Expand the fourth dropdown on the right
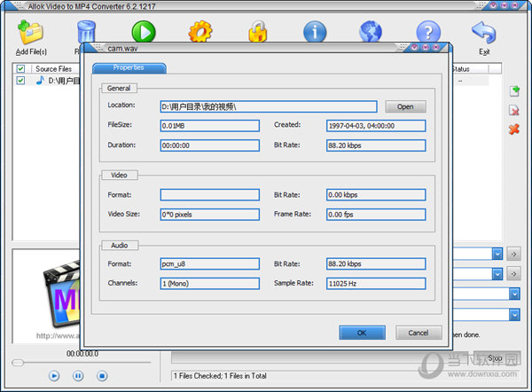The width and height of the screenshot is (532, 392). (x=514, y=315)
